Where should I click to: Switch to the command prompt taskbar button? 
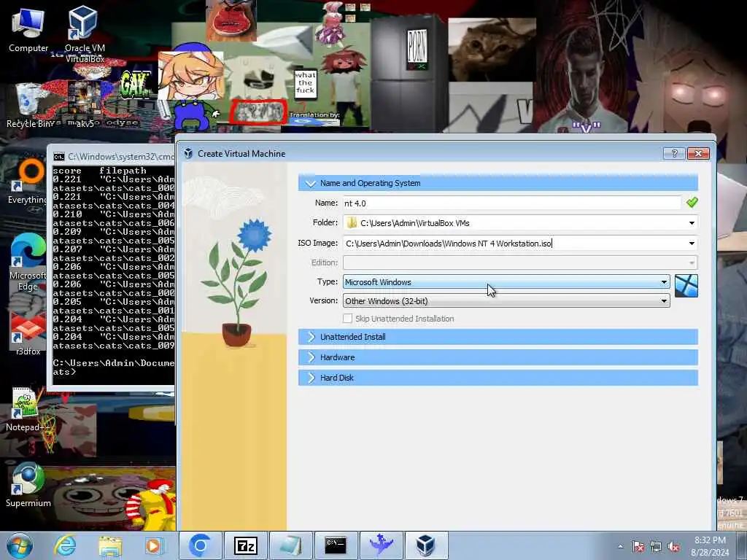(x=336, y=545)
